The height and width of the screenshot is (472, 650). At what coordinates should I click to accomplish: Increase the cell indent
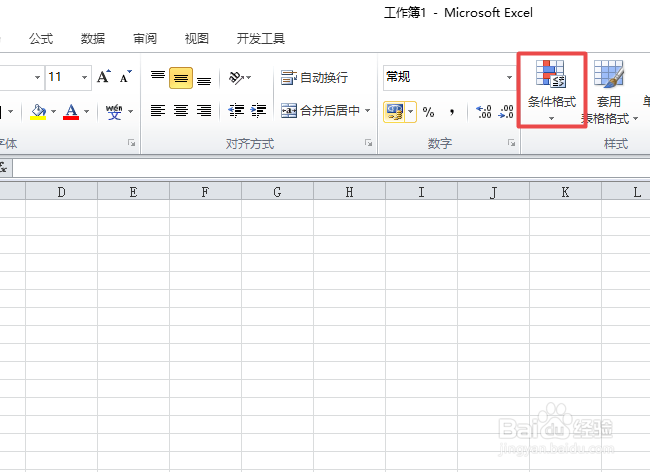[x=259, y=111]
